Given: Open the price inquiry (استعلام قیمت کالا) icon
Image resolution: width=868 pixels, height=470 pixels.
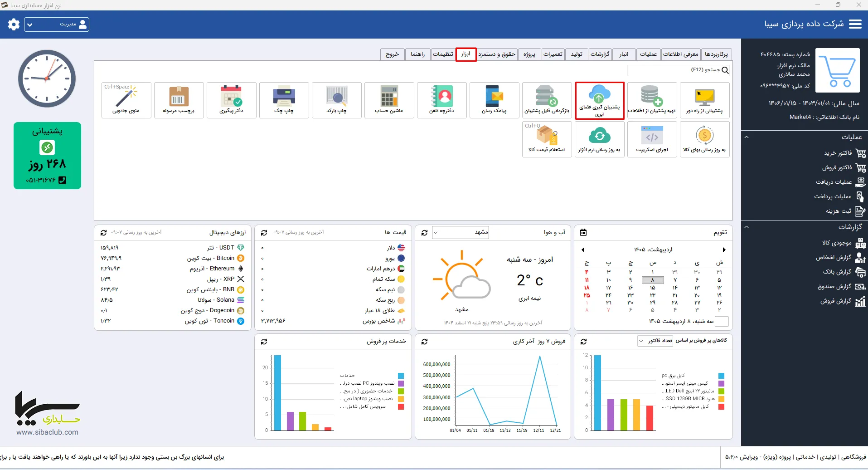Looking at the screenshot, I should (x=547, y=139).
